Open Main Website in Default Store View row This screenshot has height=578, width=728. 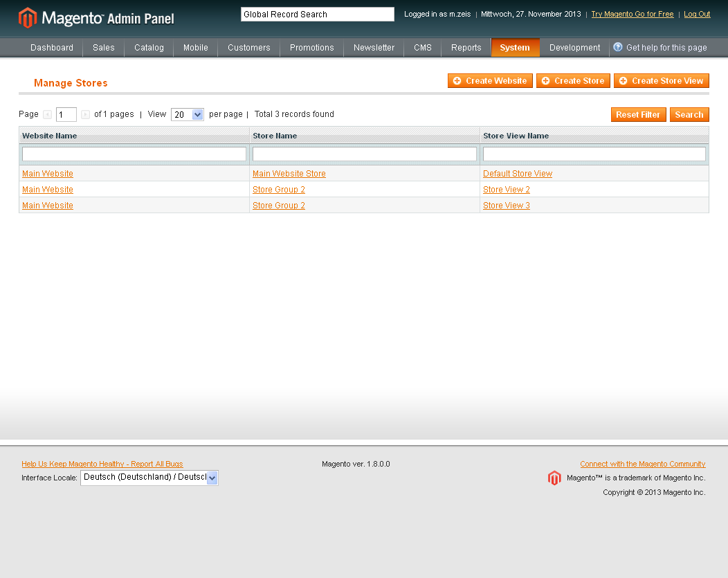(x=48, y=174)
